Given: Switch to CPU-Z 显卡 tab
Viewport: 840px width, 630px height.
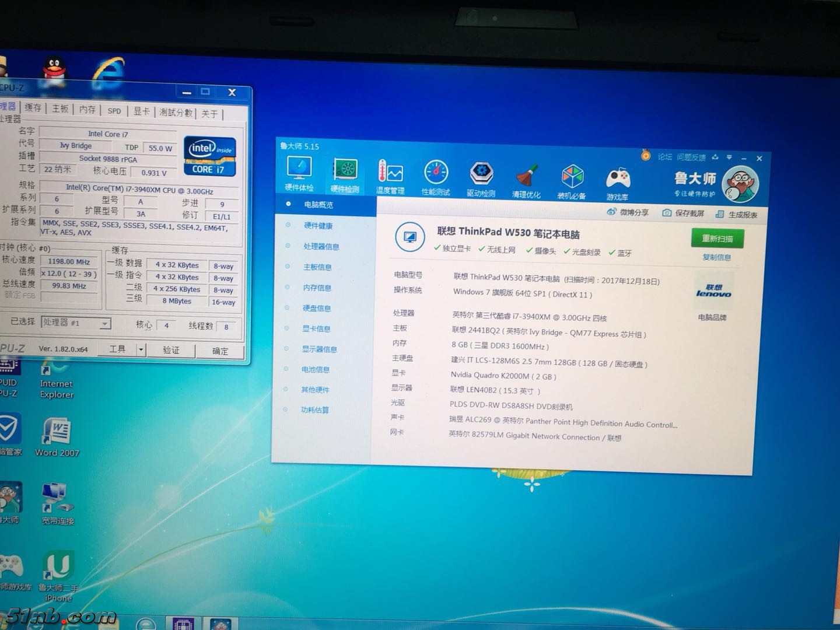Looking at the screenshot, I should pos(142,111).
